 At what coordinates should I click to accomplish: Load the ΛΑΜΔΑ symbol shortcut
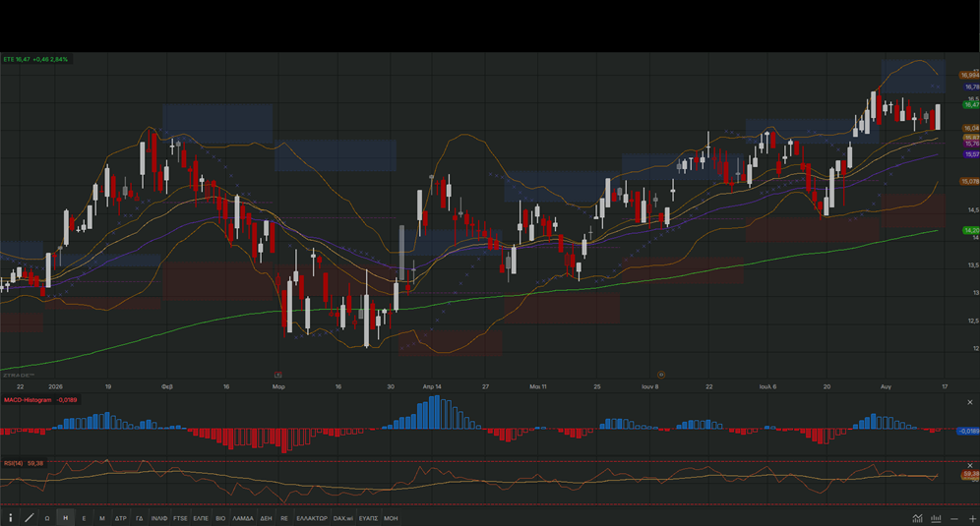243,518
